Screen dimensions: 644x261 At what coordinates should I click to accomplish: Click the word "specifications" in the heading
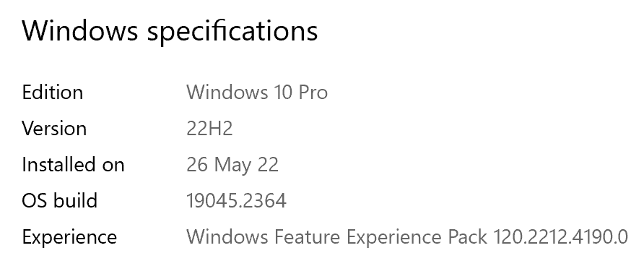232,33
